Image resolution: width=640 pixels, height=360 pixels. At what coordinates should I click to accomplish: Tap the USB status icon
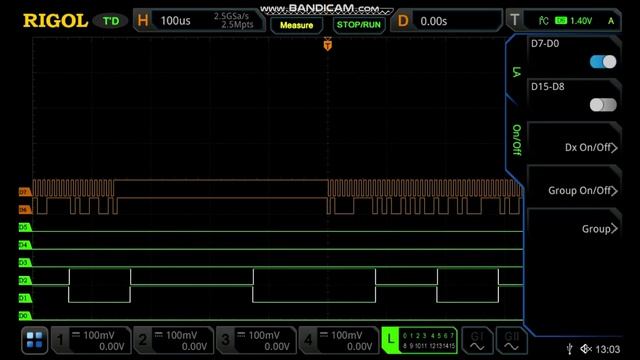click(x=570, y=349)
